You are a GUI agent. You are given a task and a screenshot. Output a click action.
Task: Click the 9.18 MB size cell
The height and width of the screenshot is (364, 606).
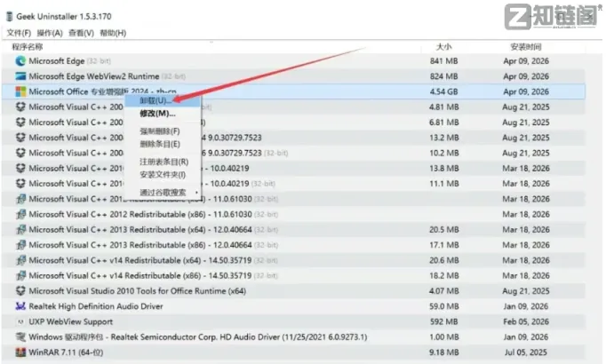click(x=443, y=352)
